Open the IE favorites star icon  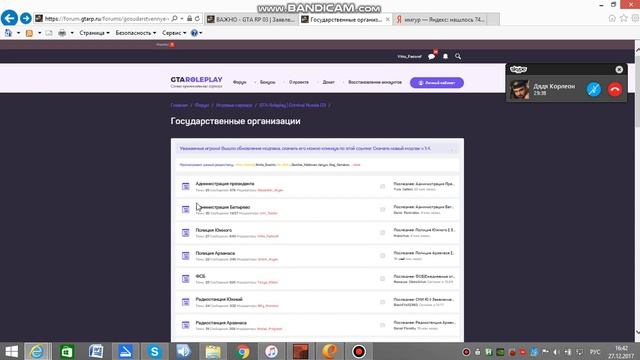[x=624, y=18]
